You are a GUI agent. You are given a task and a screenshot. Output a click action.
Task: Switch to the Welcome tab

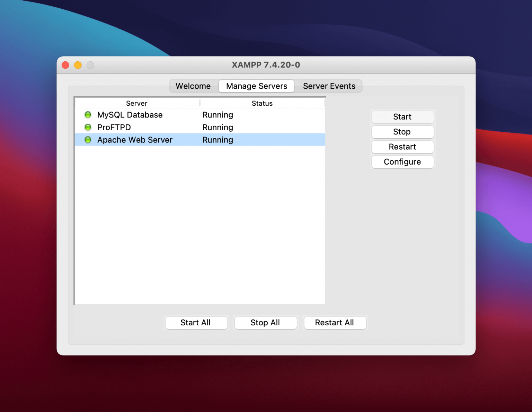[x=193, y=86]
